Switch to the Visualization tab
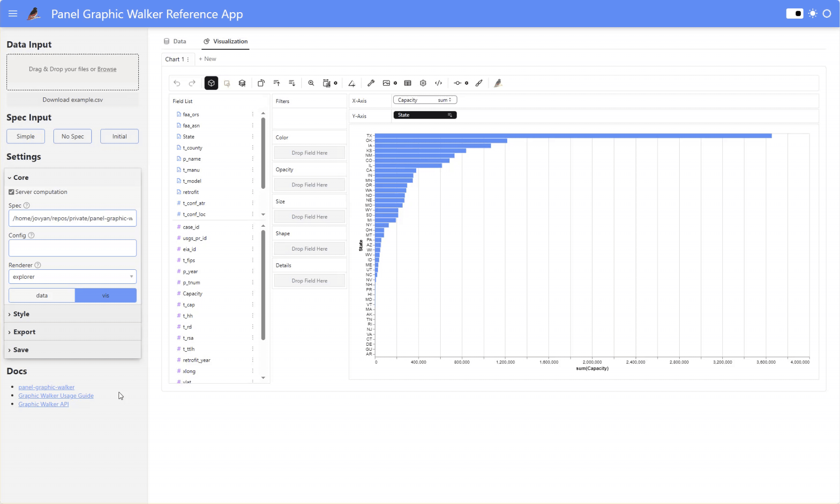 coord(225,41)
